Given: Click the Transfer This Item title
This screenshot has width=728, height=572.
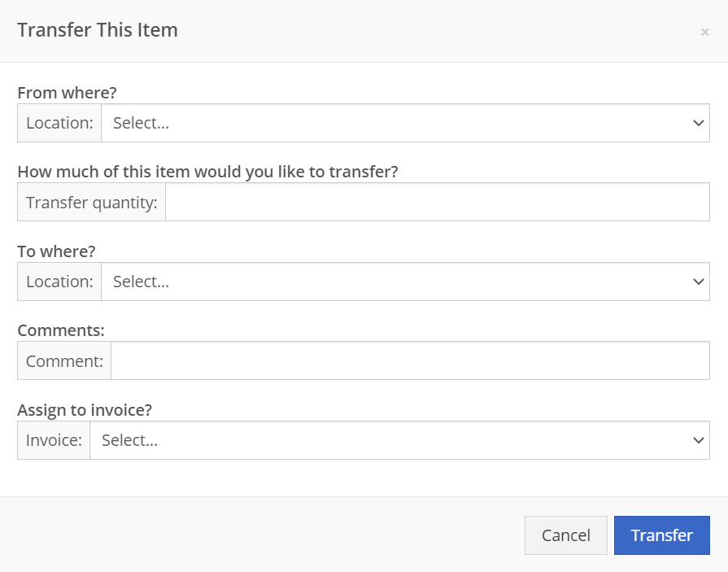Looking at the screenshot, I should [x=98, y=30].
